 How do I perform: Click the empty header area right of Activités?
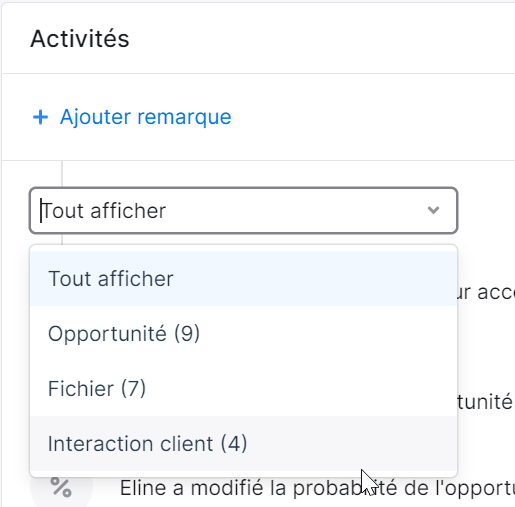pos(322,39)
